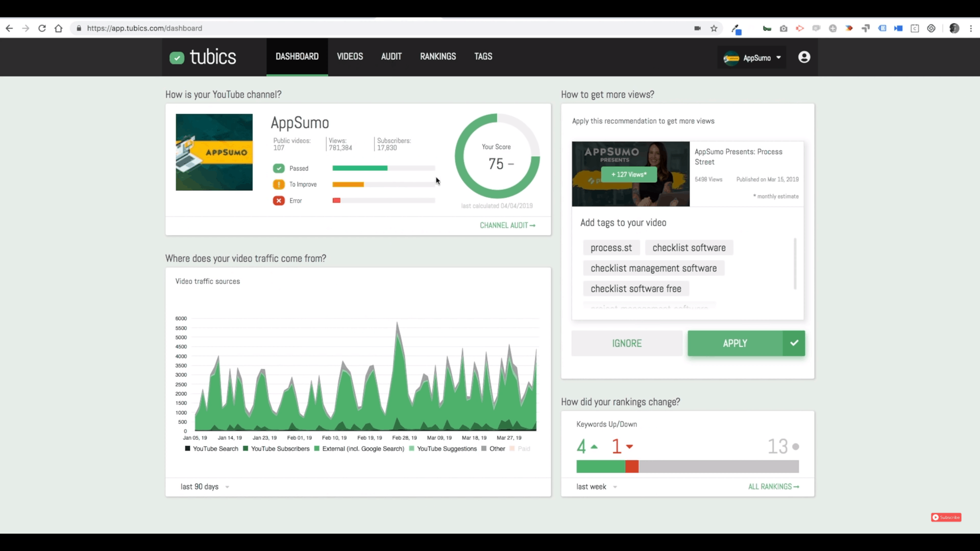Click the Ignore button

(x=627, y=343)
